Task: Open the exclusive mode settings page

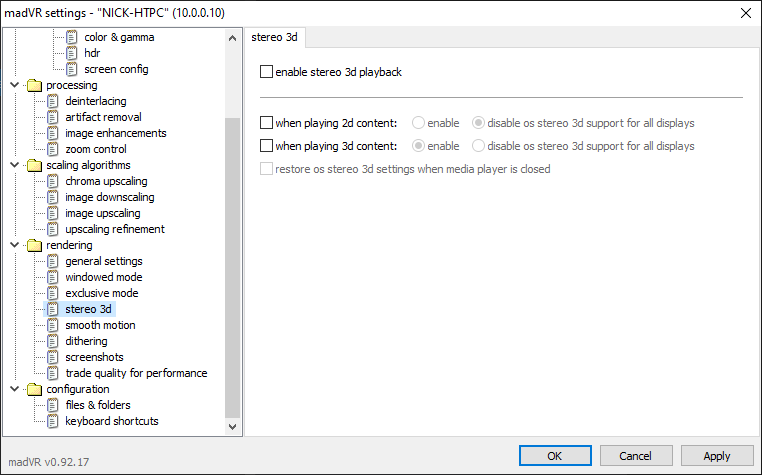Action: pyautogui.click(x=101, y=293)
